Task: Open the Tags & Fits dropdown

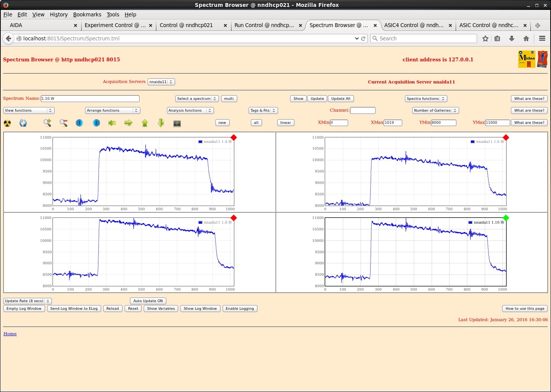Action: [263, 110]
